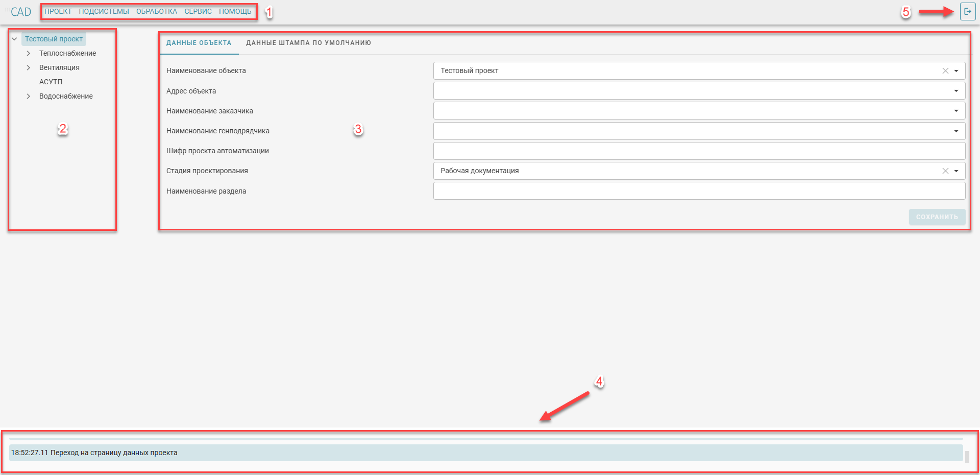Screen dimensions: 980x475
Task: Switch to Данные штампа по умолчанию tab
Action: 308,43
